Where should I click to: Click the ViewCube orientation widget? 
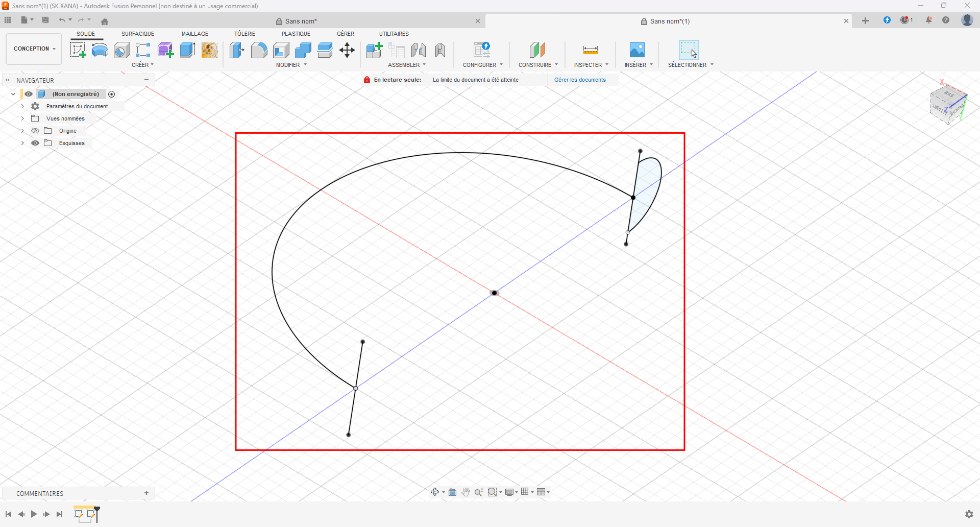(x=948, y=105)
